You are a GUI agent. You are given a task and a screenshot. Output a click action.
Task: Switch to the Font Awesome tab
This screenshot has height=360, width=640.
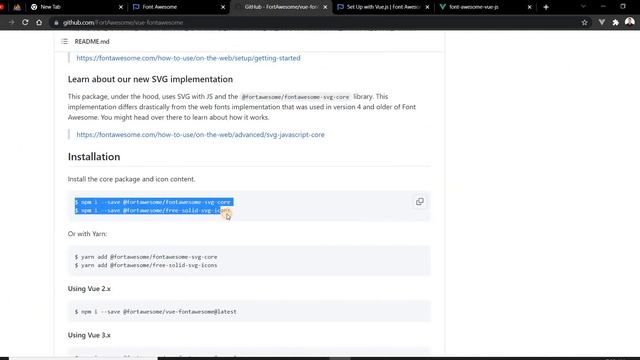click(178, 7)
